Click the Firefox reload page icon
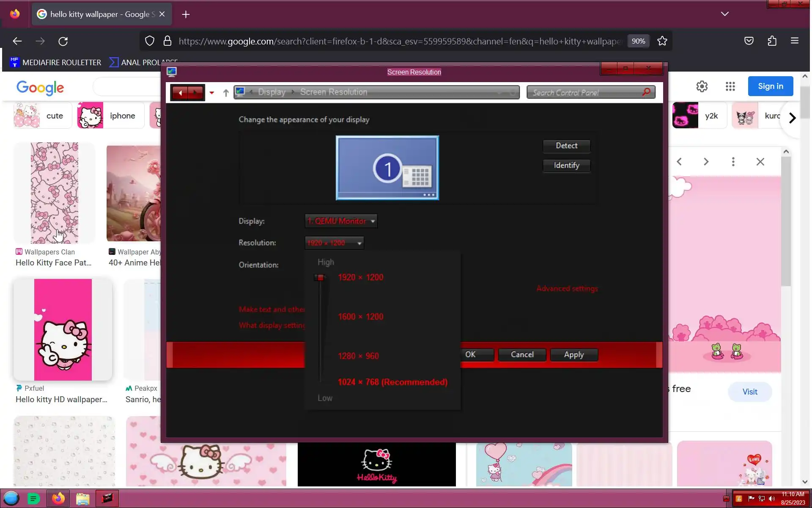Screen dimensions: 812x508 coord(63,41)
